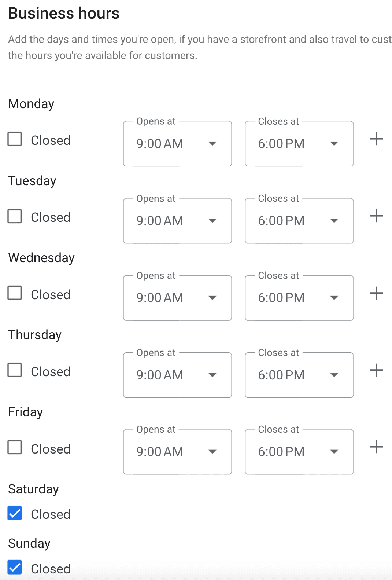Viewport: 392px width, 580px height.
Task: Add another time slot for Tuesday
Action: (376, 216)
